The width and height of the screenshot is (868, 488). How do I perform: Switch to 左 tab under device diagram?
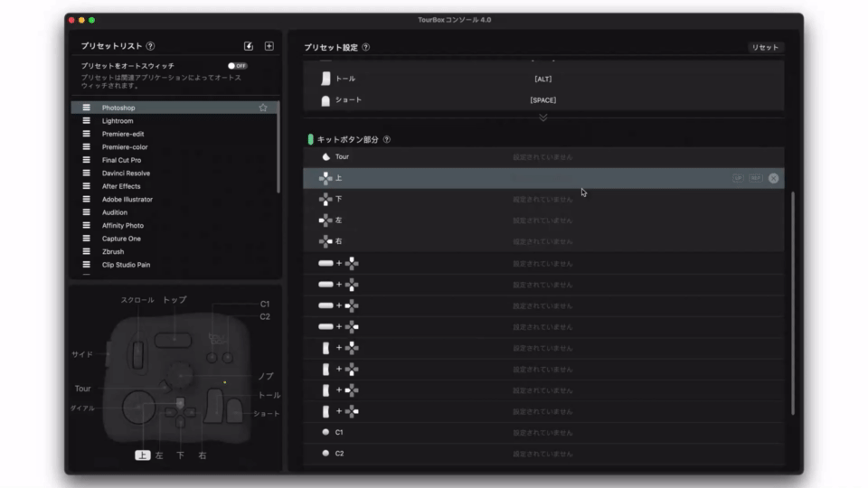(x=159, y=455)
